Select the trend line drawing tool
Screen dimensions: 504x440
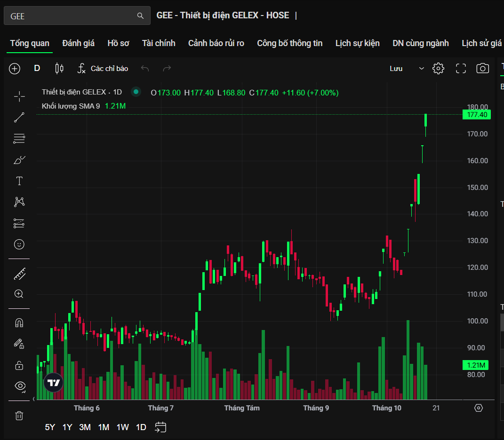click(19, 118)
